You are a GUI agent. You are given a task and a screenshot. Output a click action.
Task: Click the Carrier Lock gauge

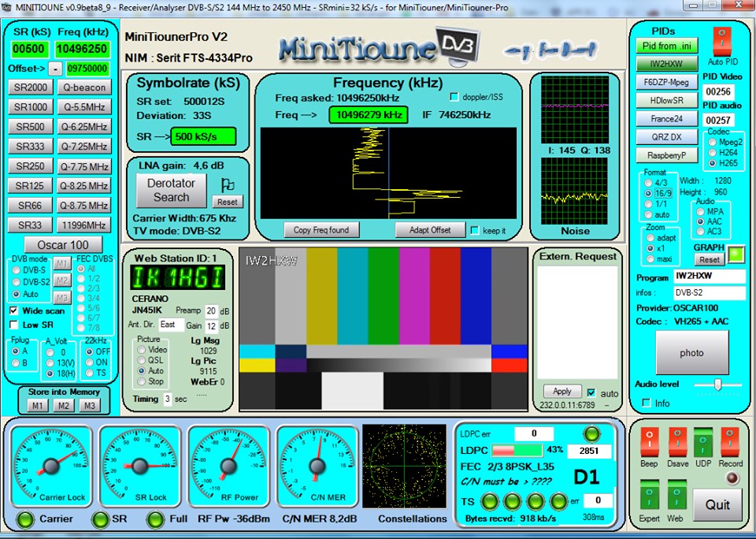tap(50, 466)
